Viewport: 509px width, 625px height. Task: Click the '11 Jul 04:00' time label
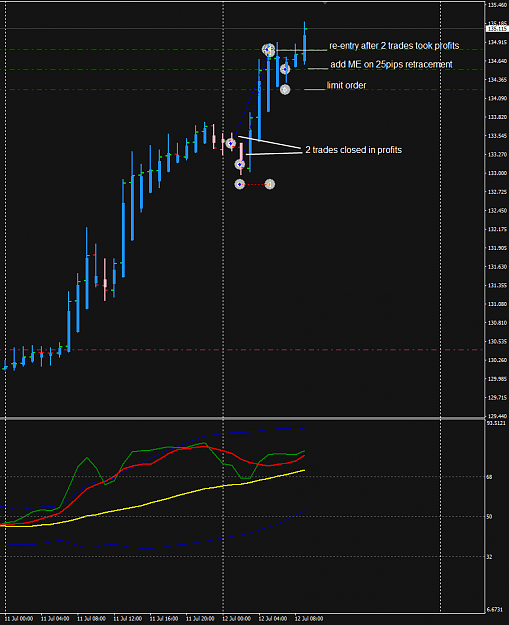(55, 619)
